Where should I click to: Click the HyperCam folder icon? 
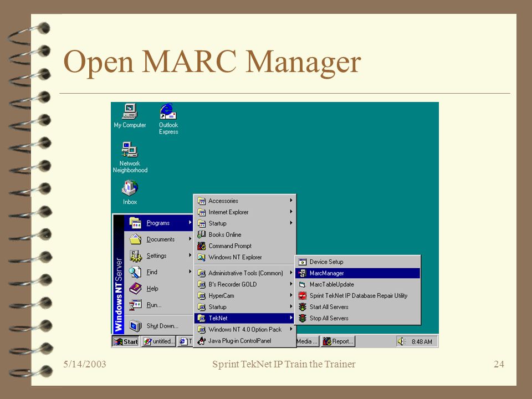(x=202, y=295)
